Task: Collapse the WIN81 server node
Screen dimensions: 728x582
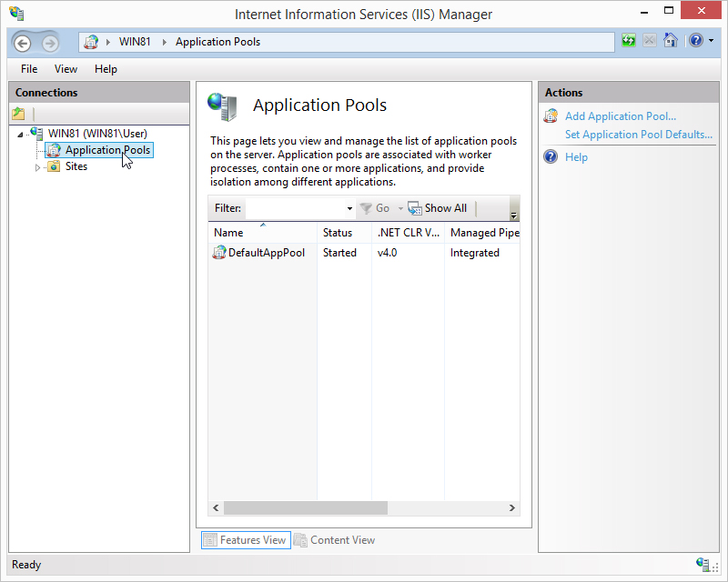Action: (x=20, y=135)
